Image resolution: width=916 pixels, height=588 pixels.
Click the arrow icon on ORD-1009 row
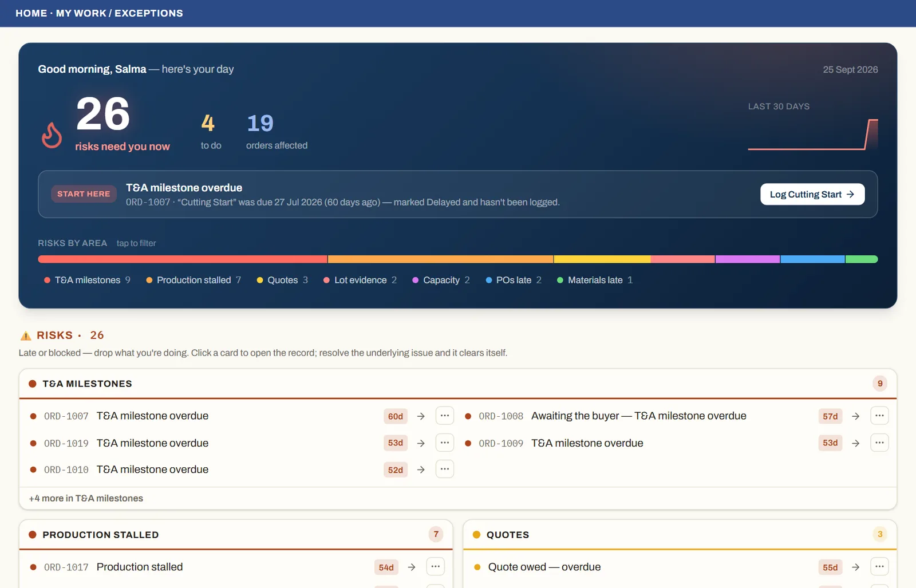pos(855,443)
